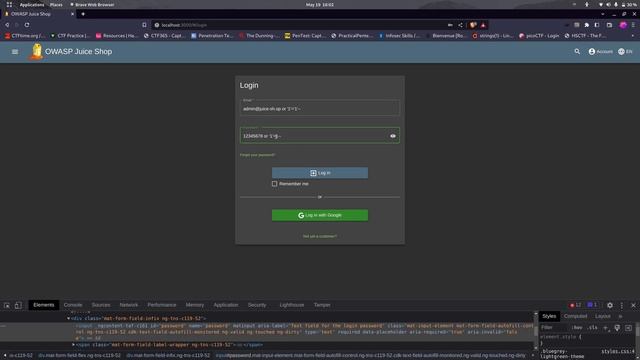Open the Brave Rewards triangle icon
Image resolution: width=640 pixels, height=360 pixels.
point(483,25)
